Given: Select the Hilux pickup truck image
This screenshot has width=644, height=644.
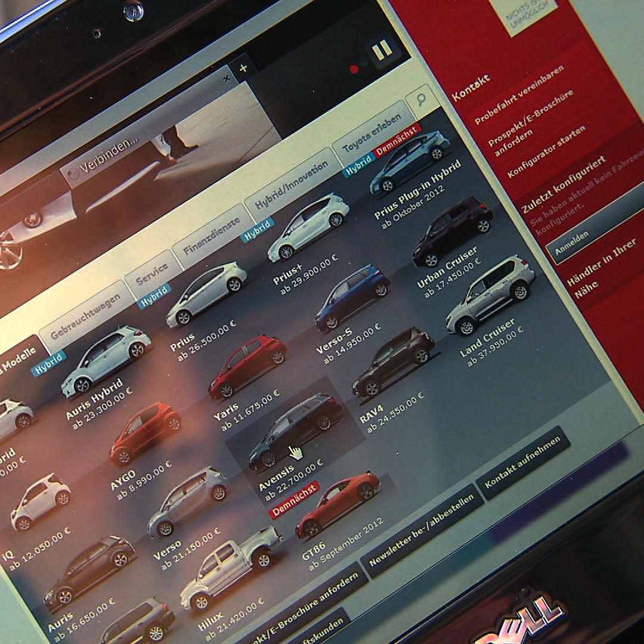Looking at the screenshot, I should [231, 568].
